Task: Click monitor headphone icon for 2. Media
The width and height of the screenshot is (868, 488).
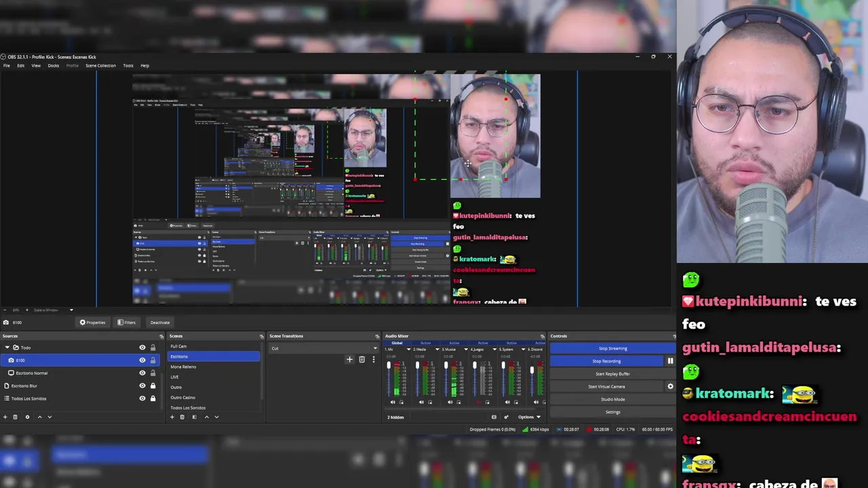Action: [x=430, y=402]
